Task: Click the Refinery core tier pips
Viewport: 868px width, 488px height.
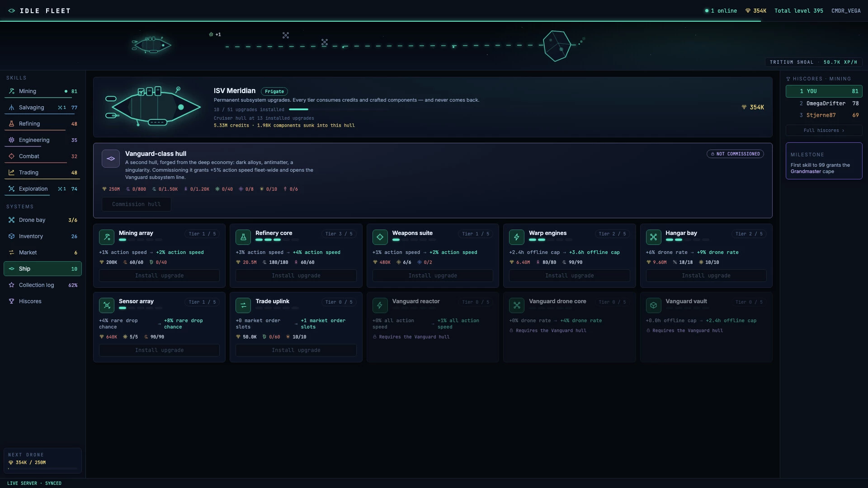Action: click(x=277, y=240)
